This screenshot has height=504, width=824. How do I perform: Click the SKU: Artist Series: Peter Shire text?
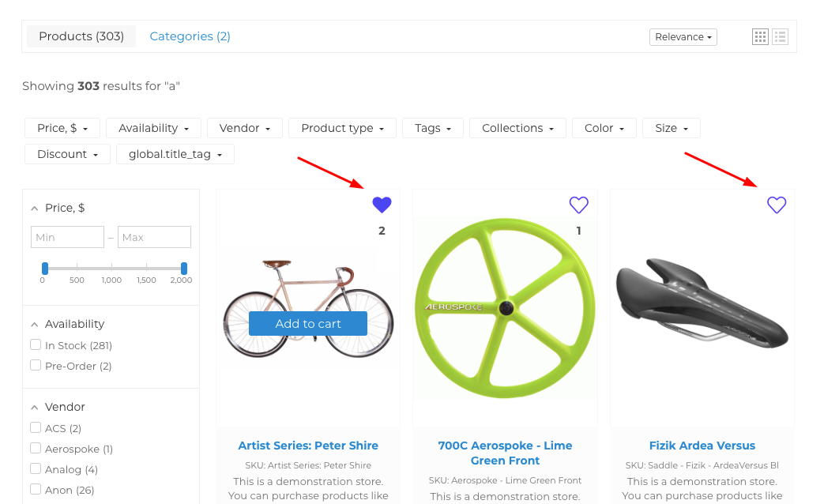coord(308,465)
